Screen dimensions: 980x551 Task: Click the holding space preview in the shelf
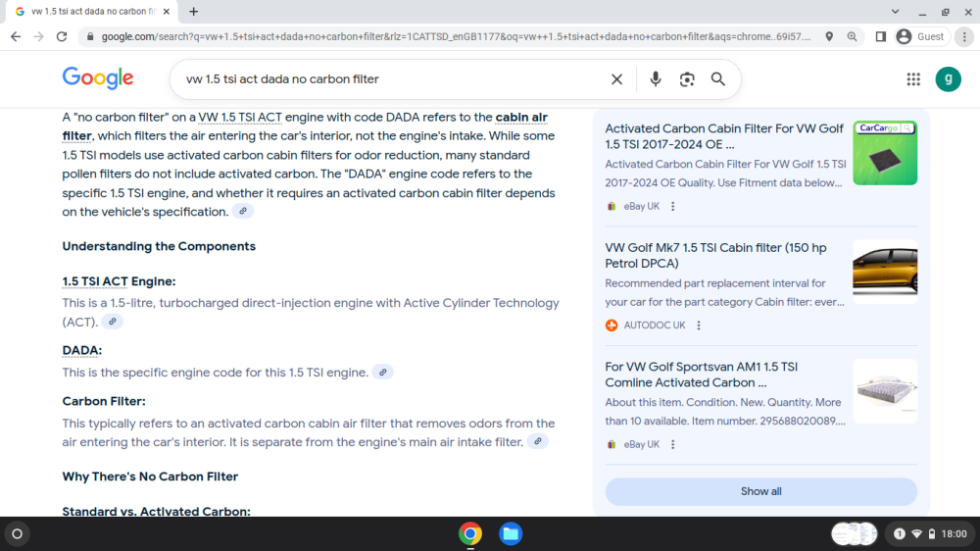tap(855, 534)
